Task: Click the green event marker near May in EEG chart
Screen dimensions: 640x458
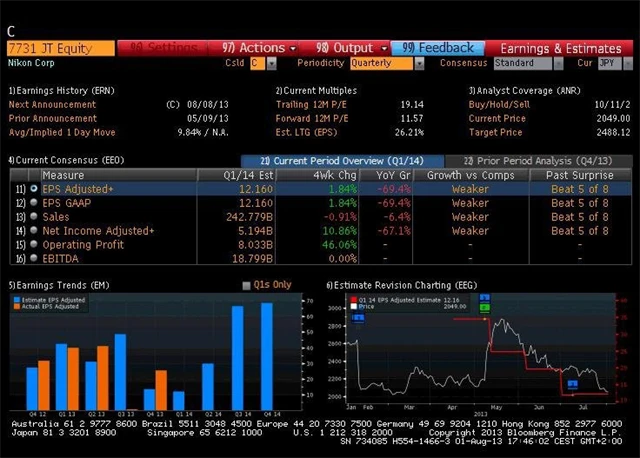Action: coord(484,307)
